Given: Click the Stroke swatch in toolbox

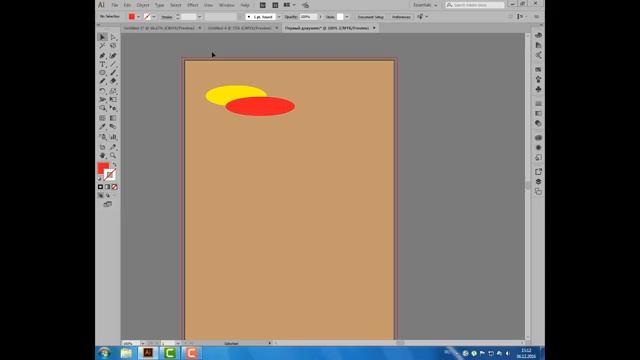Looking at the screenshot, I should coord(110,175).
